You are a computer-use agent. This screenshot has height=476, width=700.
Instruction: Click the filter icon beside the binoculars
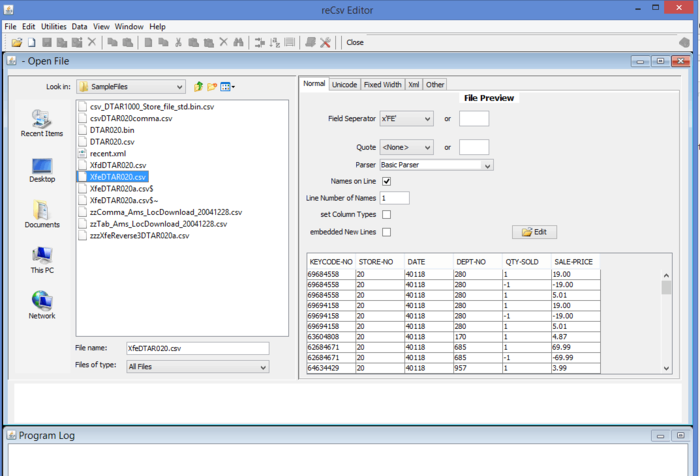click(259, 42)
